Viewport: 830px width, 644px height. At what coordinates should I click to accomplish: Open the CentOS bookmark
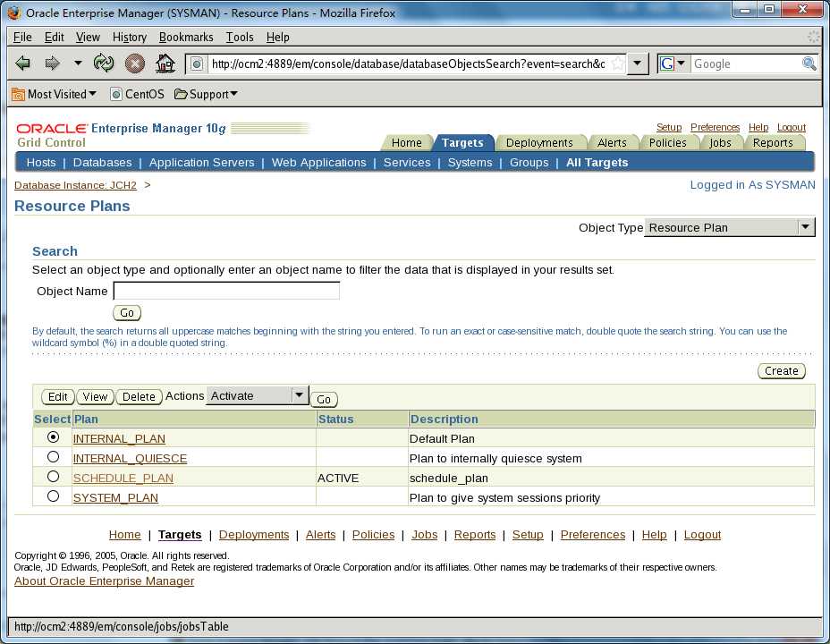tap(137, 94)
